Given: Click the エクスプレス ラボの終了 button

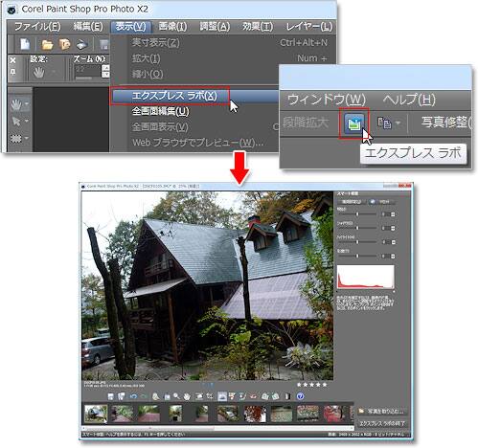Looking at the screenshot, I should pyautogui.click(x=381, y=423).
